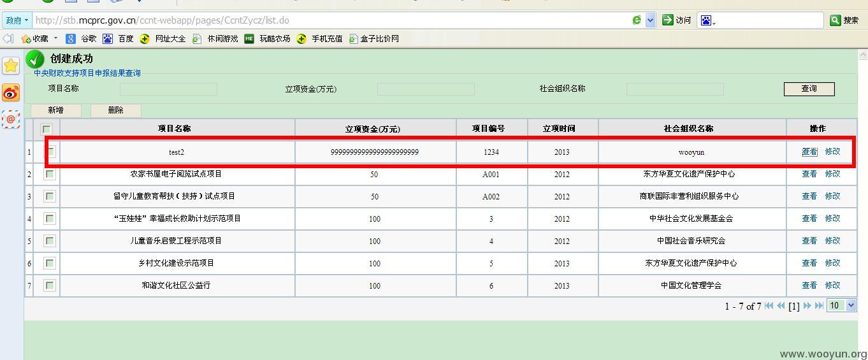Click the 查询 query button

(x=809, y=89)
